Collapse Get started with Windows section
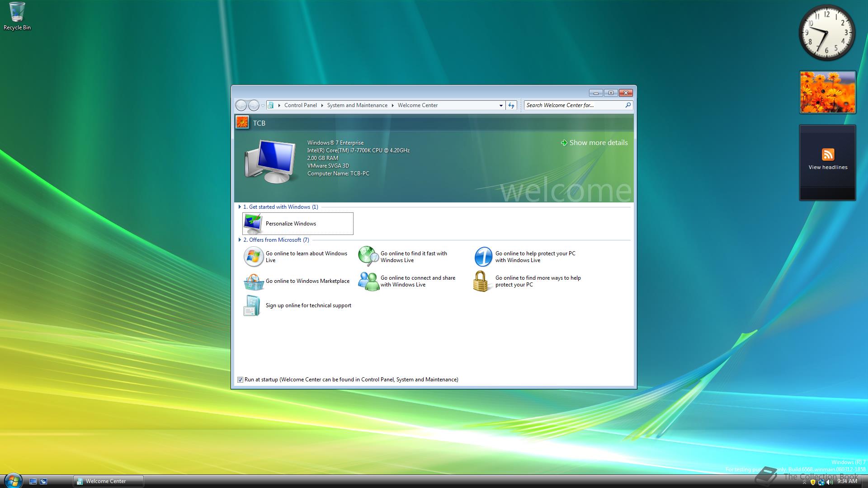Screen dimensions: 868x488 point(240,207)
